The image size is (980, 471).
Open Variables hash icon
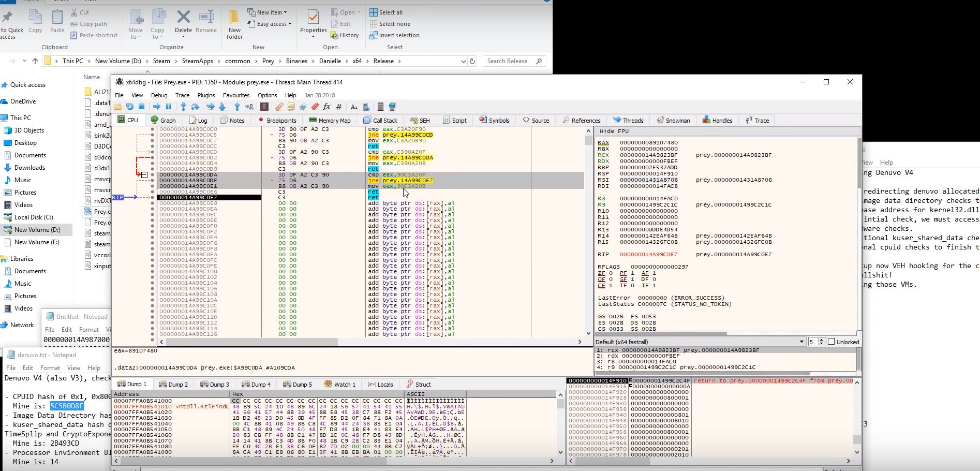pos(339,107)
